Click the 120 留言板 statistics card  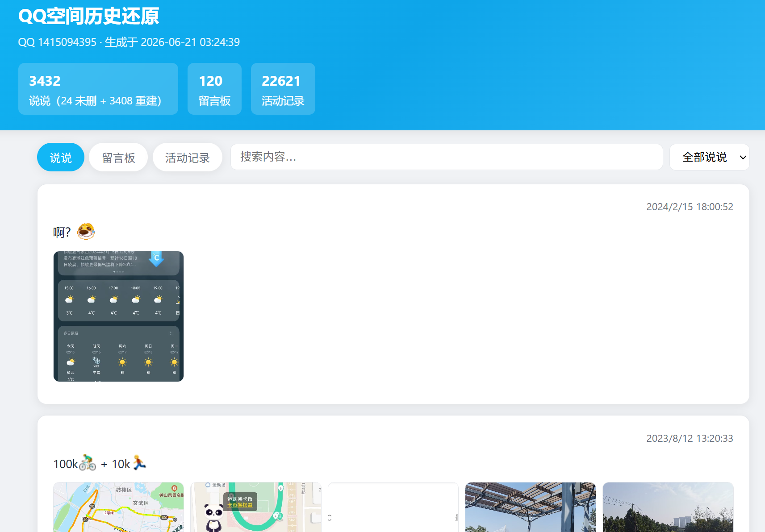[x=214, y=89]
